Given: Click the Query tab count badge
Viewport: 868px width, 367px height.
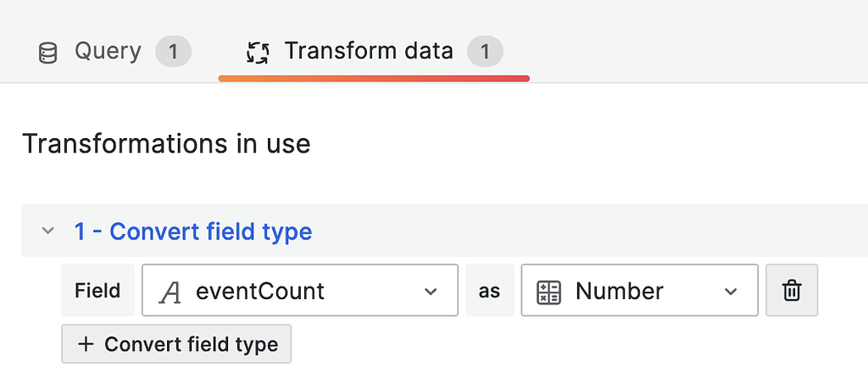Looking at the screenshot, I should [x=173, y=52].
